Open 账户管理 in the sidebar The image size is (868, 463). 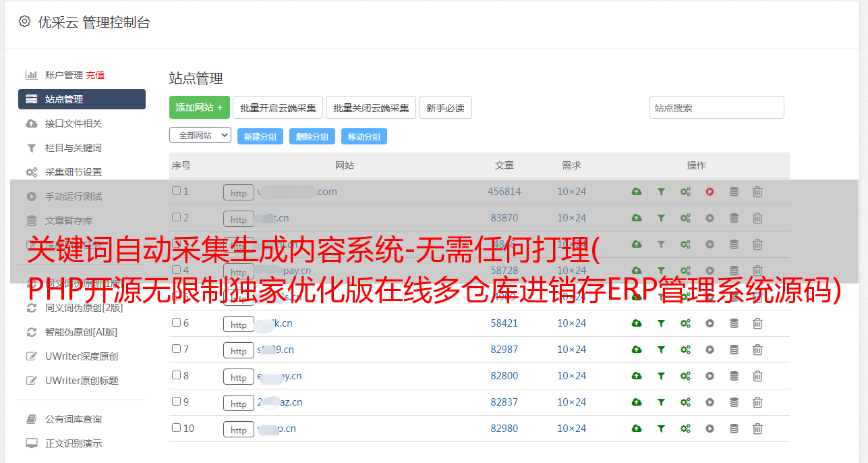[x=63, y=75]
